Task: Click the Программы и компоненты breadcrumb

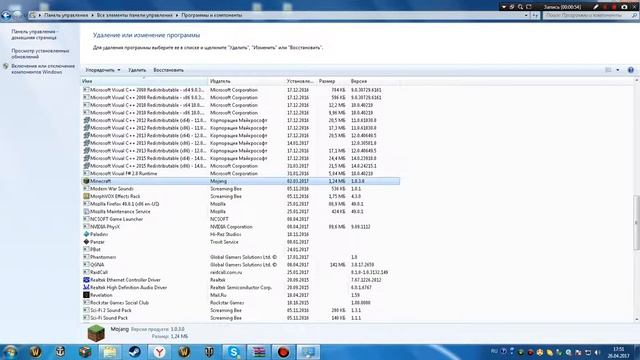Action: pyautogui.click(x=211, y=15)
